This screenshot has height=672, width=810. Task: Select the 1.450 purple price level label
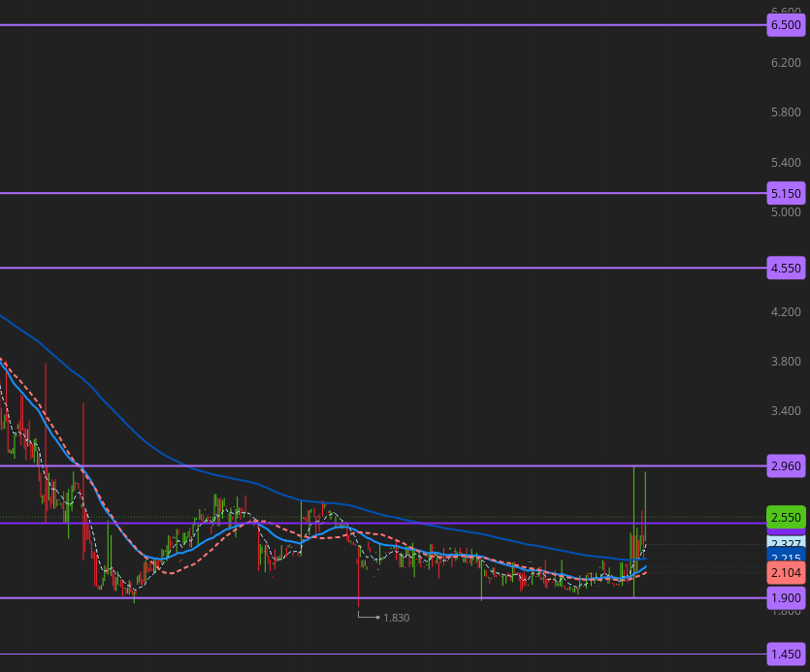point(786,654)
